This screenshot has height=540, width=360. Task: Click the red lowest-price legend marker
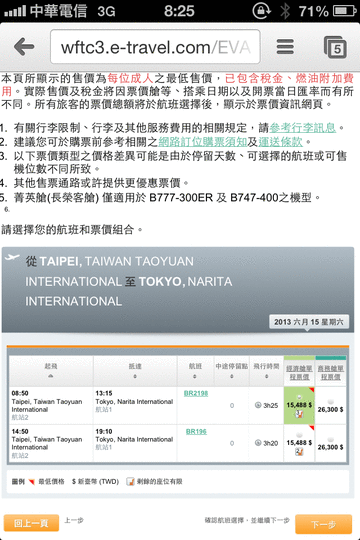pyautogui.click(x=31, y=482)
